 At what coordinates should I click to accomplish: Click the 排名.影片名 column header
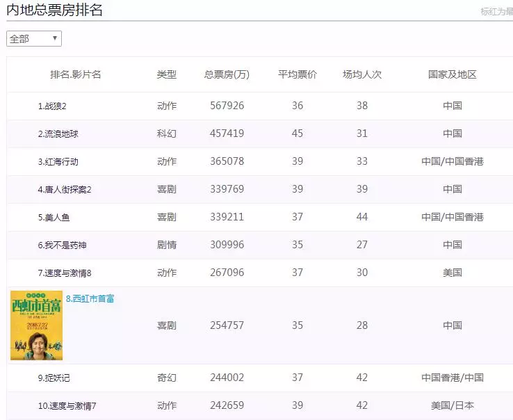[75, 74]
